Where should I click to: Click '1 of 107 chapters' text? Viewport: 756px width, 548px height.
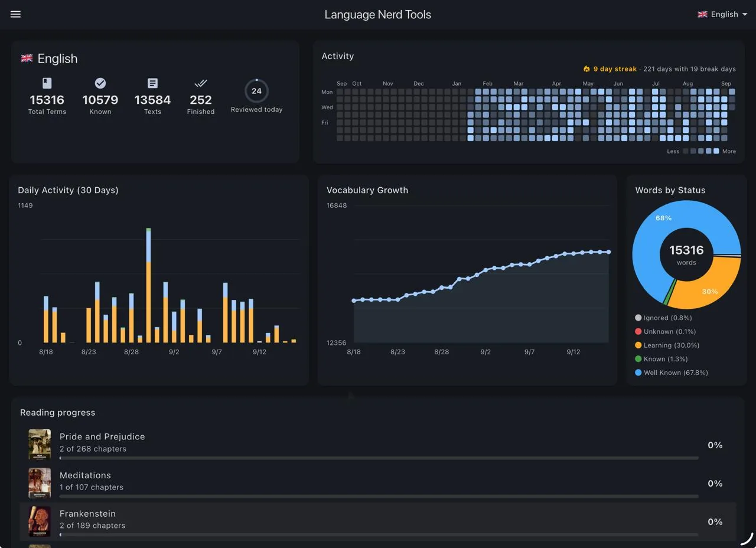click(92, 487)
